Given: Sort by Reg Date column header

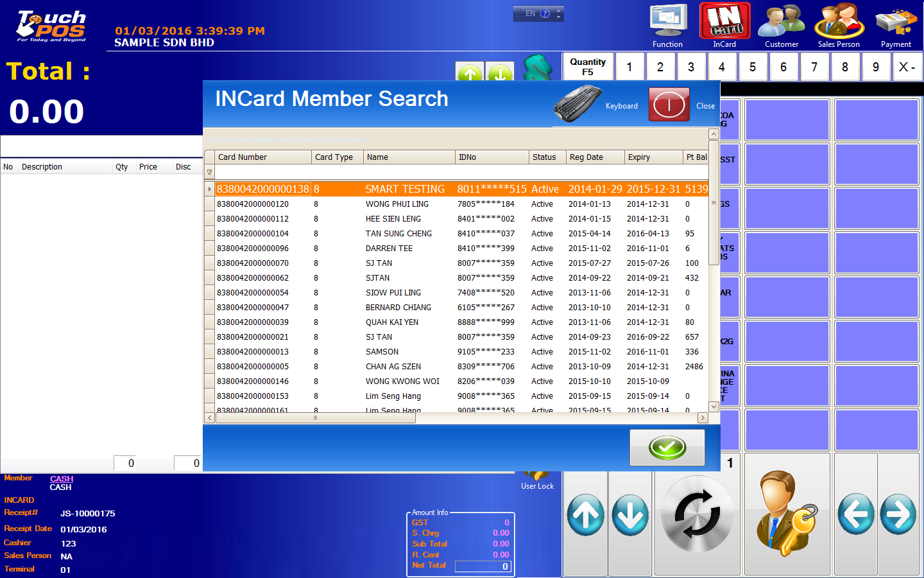Looking at the screenshot, I should (595, 157).
